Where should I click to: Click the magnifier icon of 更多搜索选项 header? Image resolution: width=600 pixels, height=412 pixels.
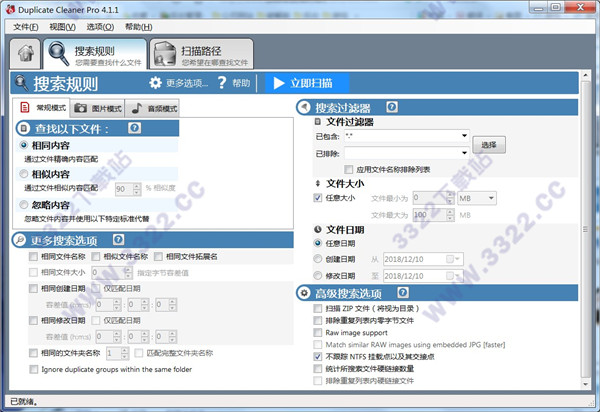(20, 240)
